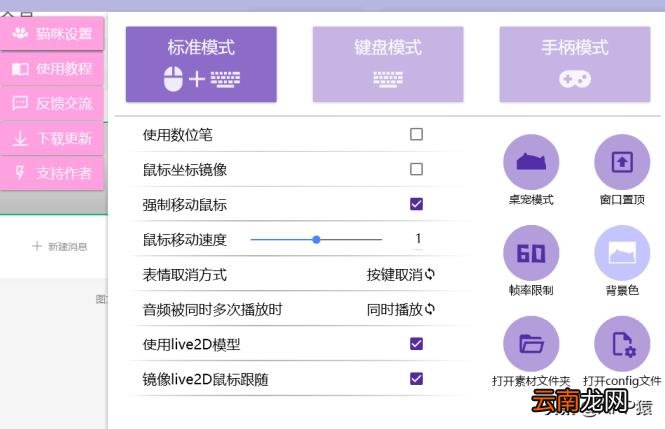Cycle the 同时播放 option for audio playback
Image resolution: width=665 pixels, height=429 pixels.
[400, 309]
